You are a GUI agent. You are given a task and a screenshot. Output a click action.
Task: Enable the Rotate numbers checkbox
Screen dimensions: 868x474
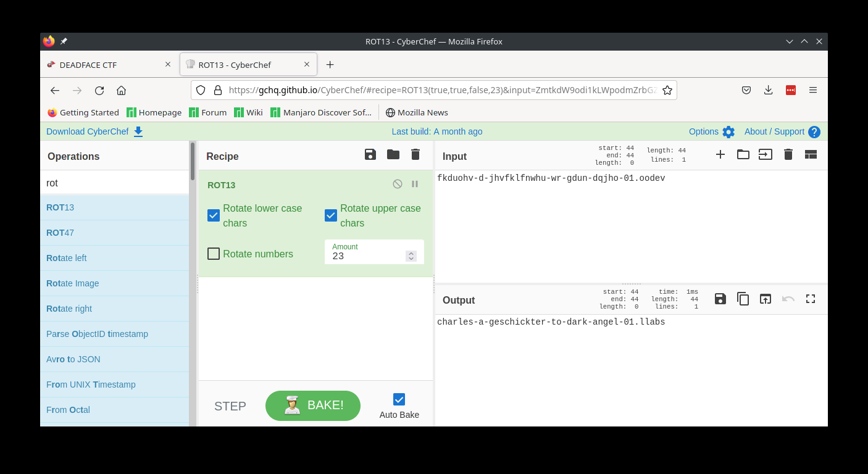214,254
